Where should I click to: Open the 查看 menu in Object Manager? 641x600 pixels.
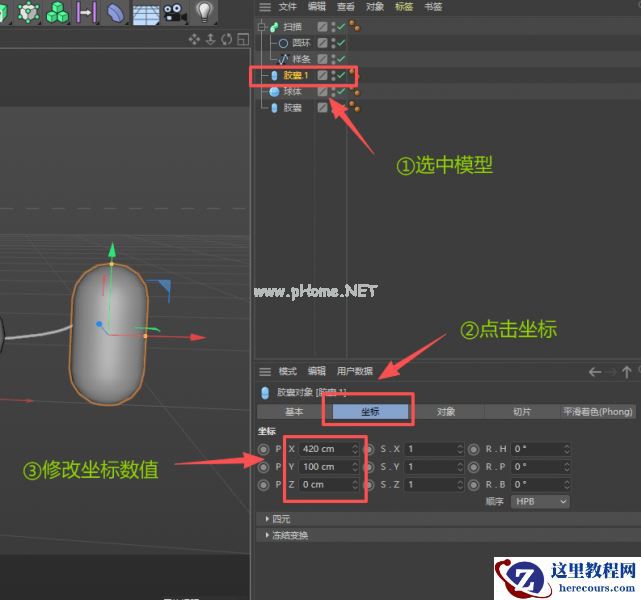click(x=345, y=7)
